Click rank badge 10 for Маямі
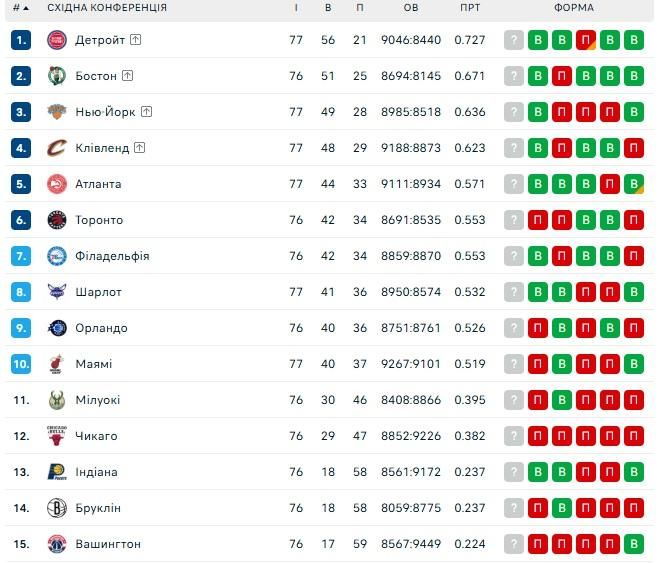 point(22,364)
